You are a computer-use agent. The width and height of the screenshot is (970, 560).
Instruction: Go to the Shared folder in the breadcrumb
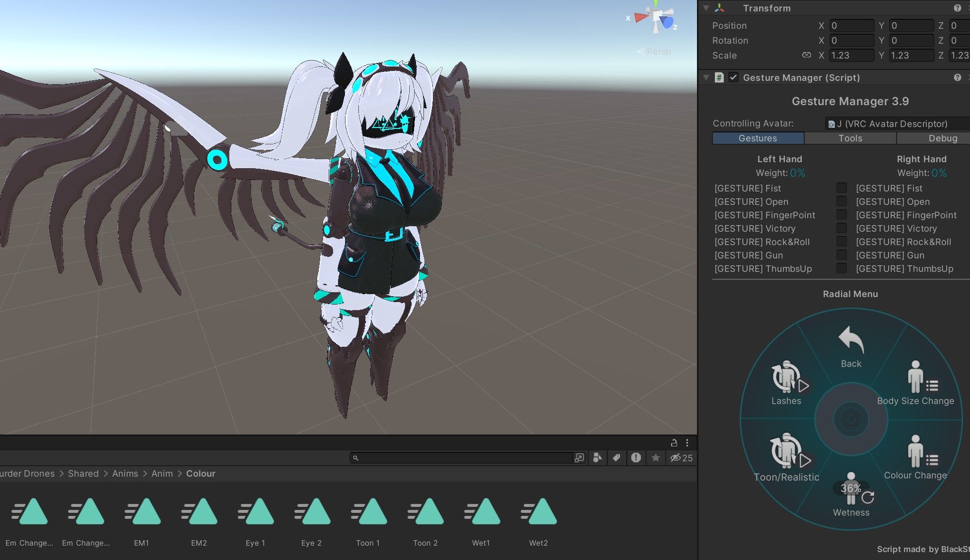pyautogui.click(x=83, y=474)
